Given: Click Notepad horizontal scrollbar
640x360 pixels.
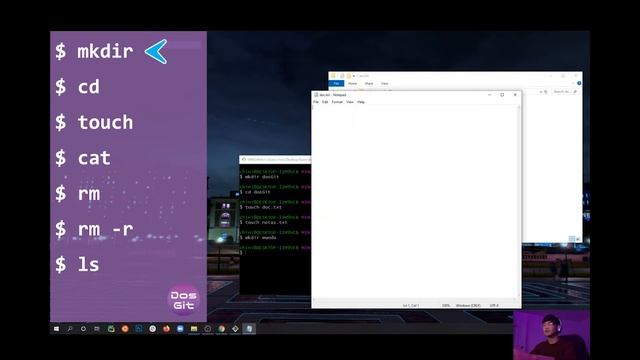Looking at the screenshot, I should coord(415,300).
